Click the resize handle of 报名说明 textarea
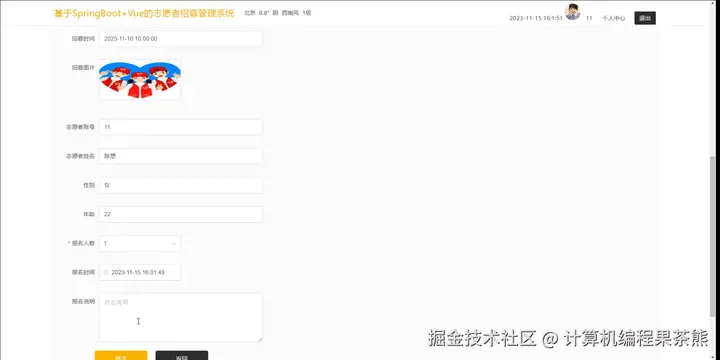This screenshot has height=360, width=720. (x=260, y=339)
